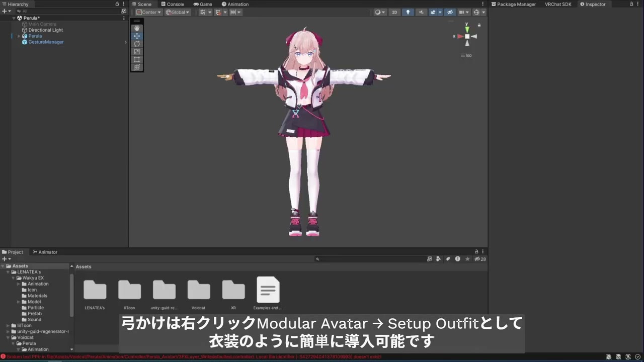Select the Move tool
This screenshot has height=362, width=644.
137,36
